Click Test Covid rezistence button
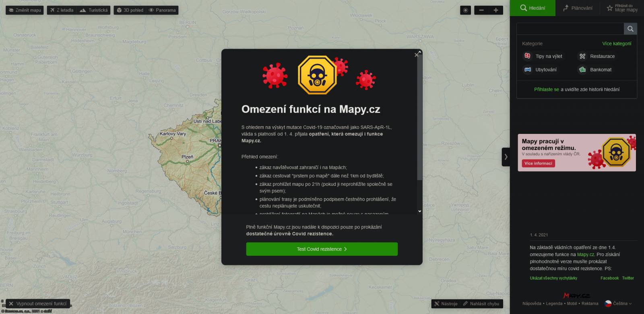Viewport: 644px width, 314px height. pos(322,249)
